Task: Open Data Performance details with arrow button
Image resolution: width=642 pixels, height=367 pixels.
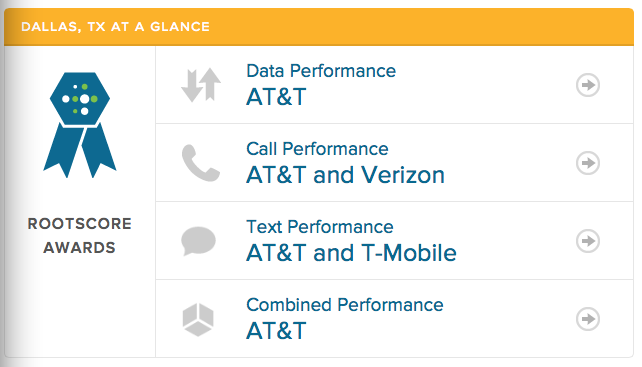Action: click(x=588, y=85)
